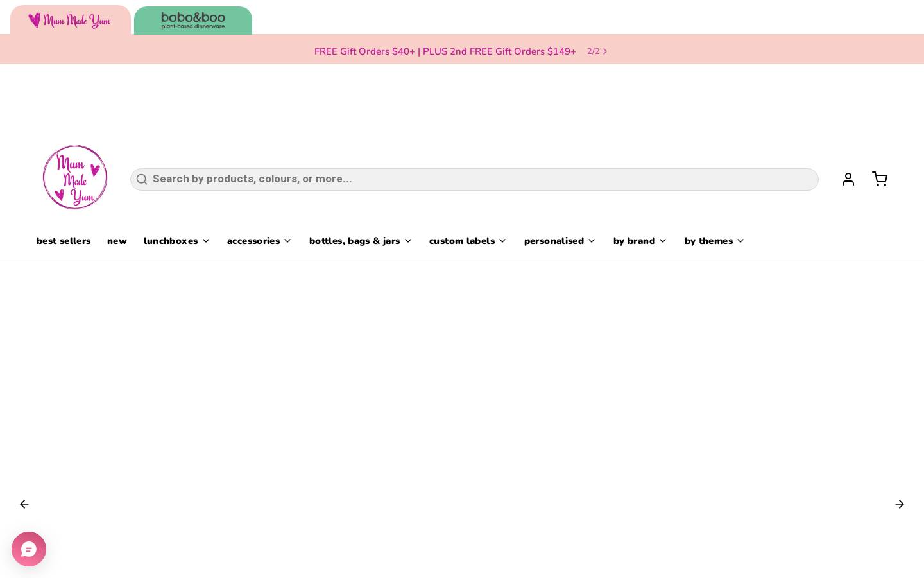Expand custom labels dropdown

point(468,241)
